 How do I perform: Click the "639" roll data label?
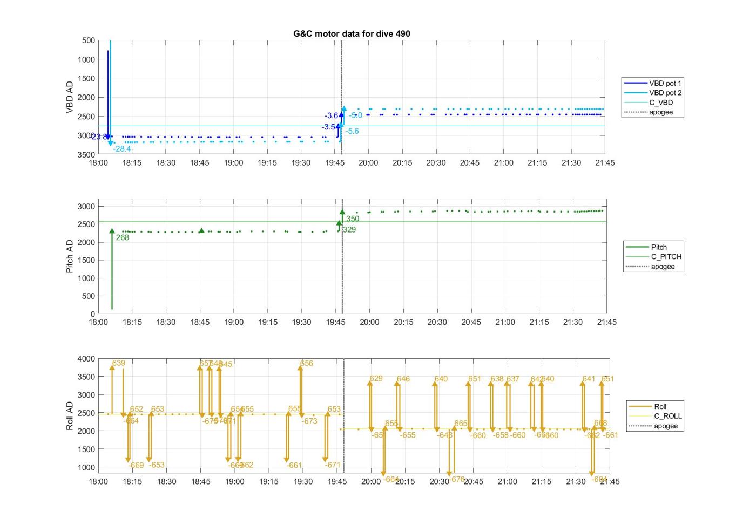click(119, 363)
